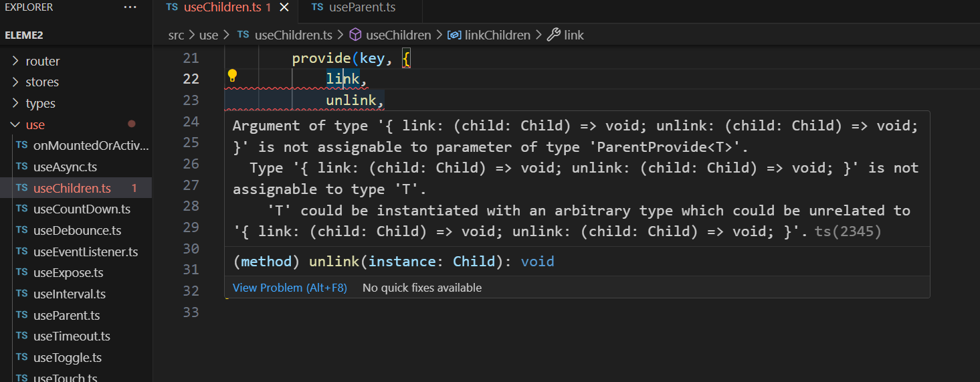
Task: Click the TS icon of useAsync.ts file
Action: pyautogui.click(x=21, y=167)
